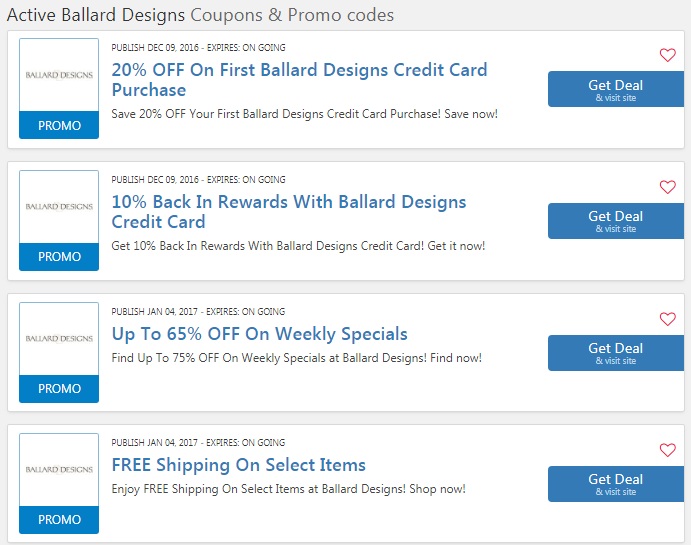Open the 20% OFF On First Ballard Designs title link
The height and width of the screenshot is (545, 691).
pos(299,80)
